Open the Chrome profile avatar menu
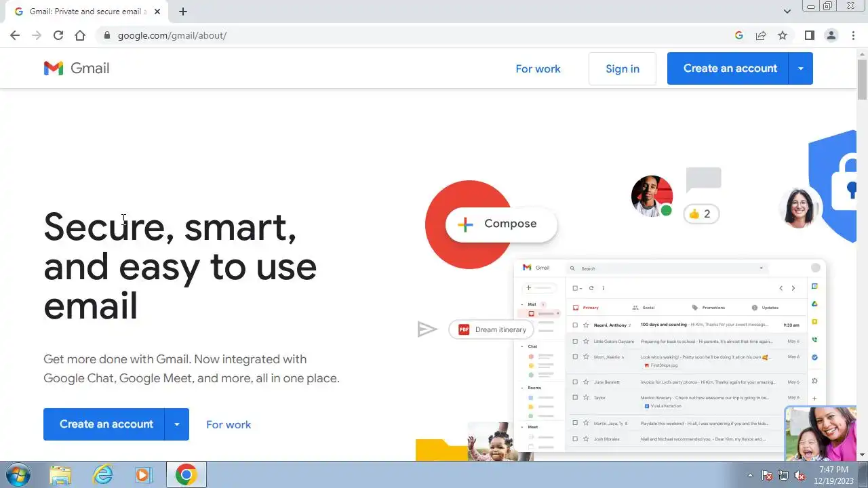The width and height of the screenshot is (868, 488). point(831,35)
